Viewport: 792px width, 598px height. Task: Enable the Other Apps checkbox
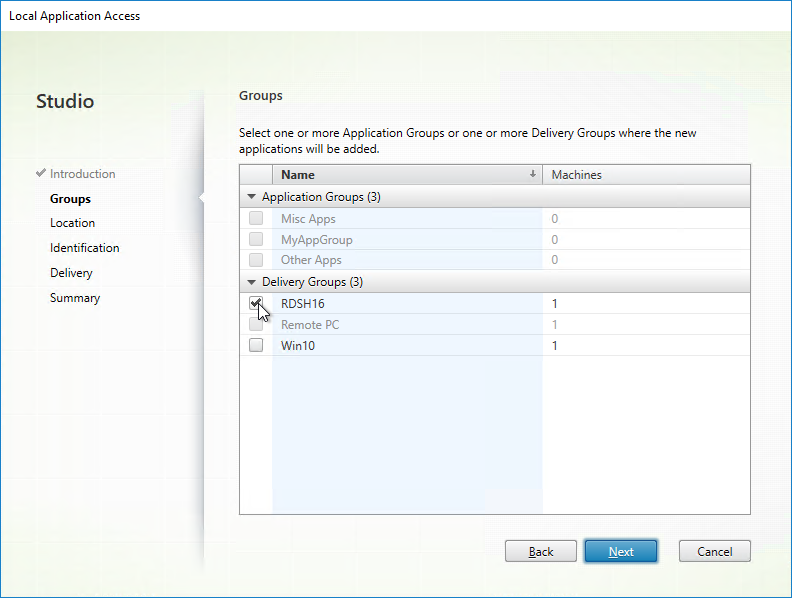256,260
